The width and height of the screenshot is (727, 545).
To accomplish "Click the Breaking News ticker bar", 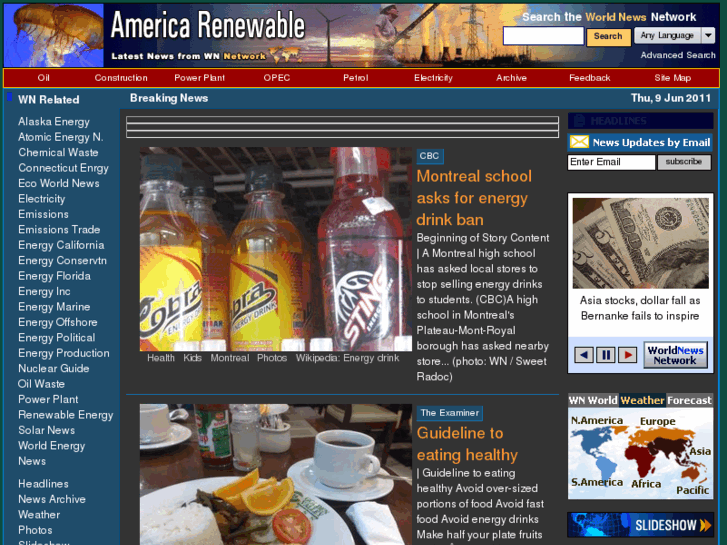I will coord(342,127).
